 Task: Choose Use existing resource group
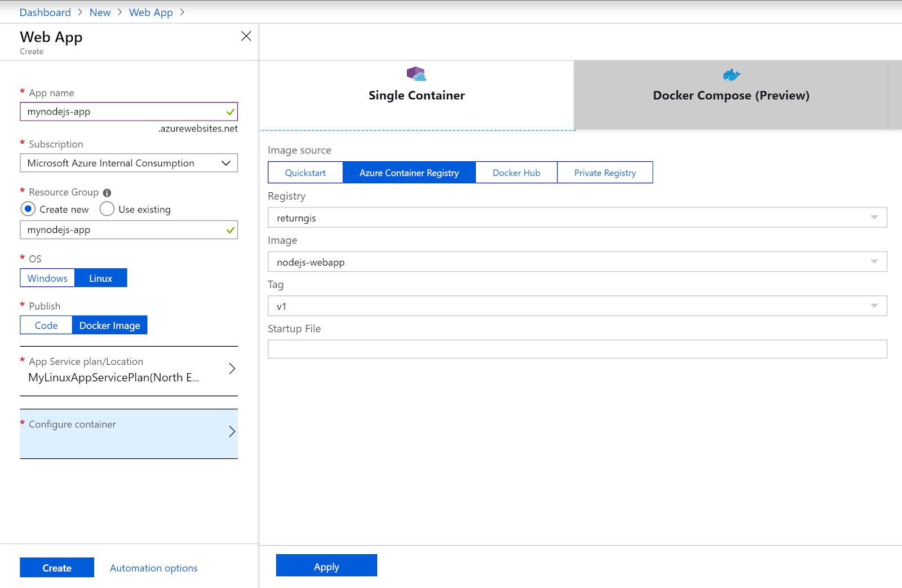click(107, 209)
